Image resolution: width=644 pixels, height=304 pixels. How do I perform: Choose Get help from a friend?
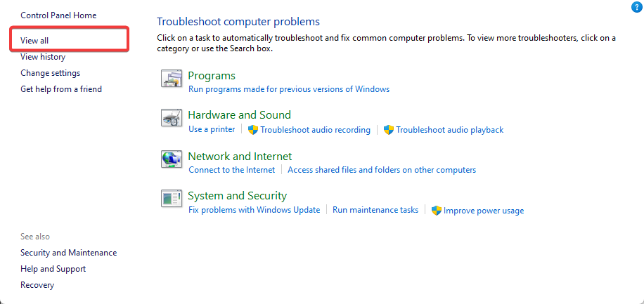pyautogui.click(x=60, y=89)
